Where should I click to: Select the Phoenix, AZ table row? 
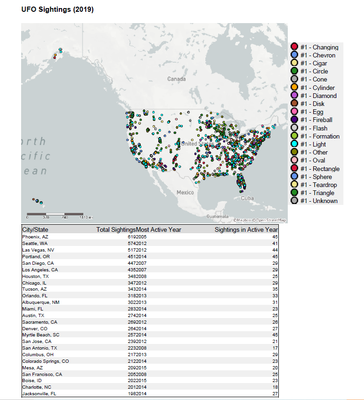coord(150,237)
